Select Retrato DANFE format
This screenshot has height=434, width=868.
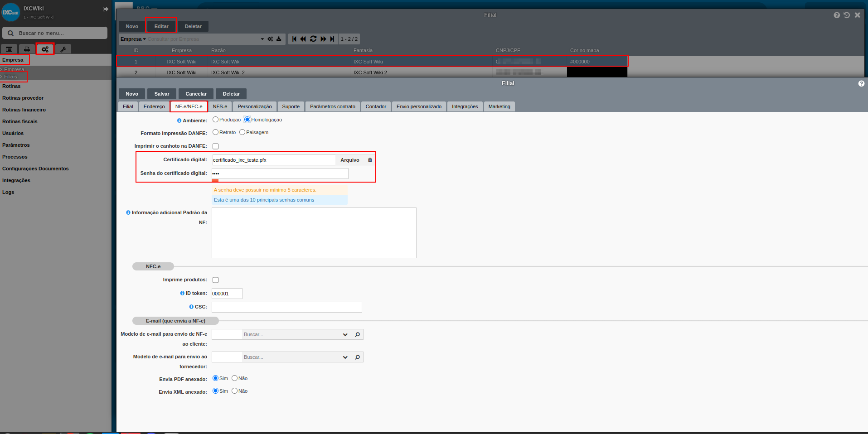[x=215, y=132]
